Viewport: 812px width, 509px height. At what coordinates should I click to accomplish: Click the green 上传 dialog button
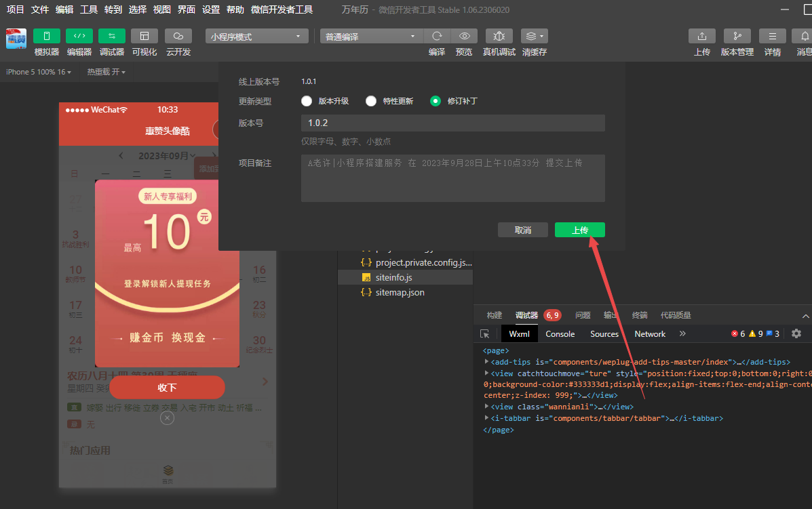tap(579, 230)
